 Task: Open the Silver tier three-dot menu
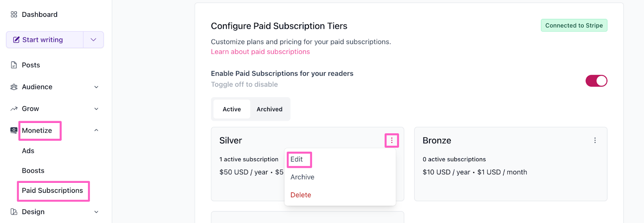point(392,141)
